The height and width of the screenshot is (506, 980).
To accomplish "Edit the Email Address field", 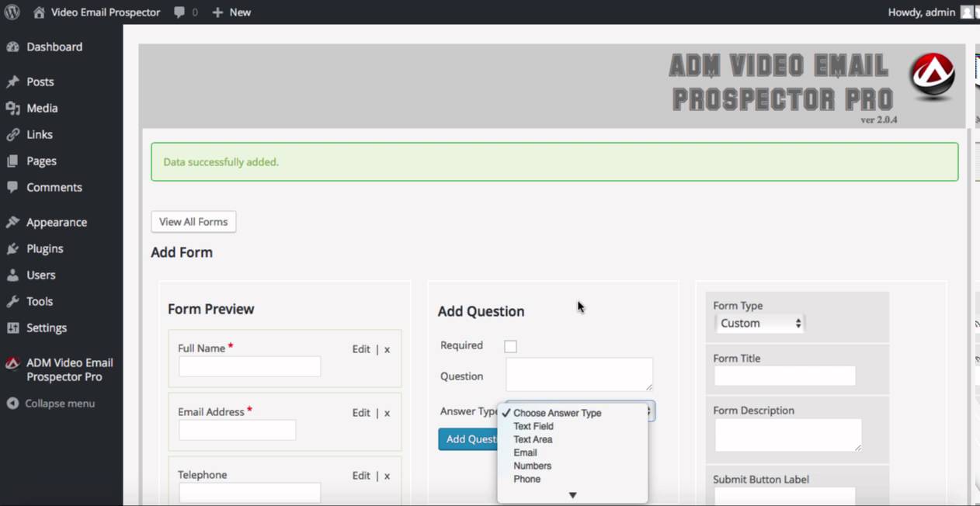I will 361,413.
